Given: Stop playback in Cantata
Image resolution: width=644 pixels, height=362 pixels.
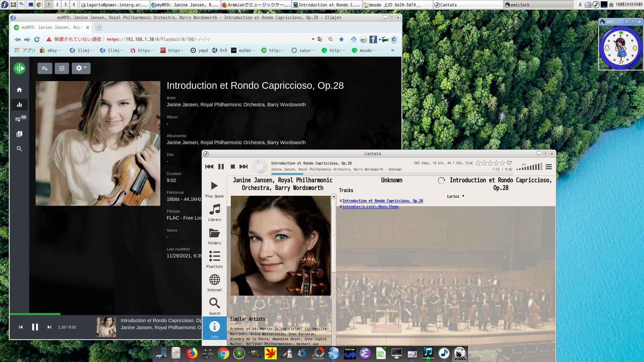Looking at the screenshot, I should click(232, 167).
